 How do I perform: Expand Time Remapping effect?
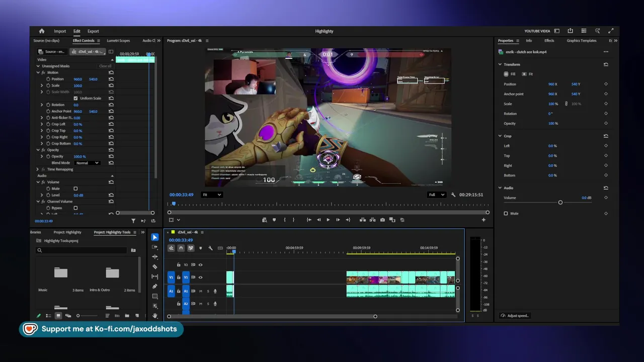[x=38, y=169]
